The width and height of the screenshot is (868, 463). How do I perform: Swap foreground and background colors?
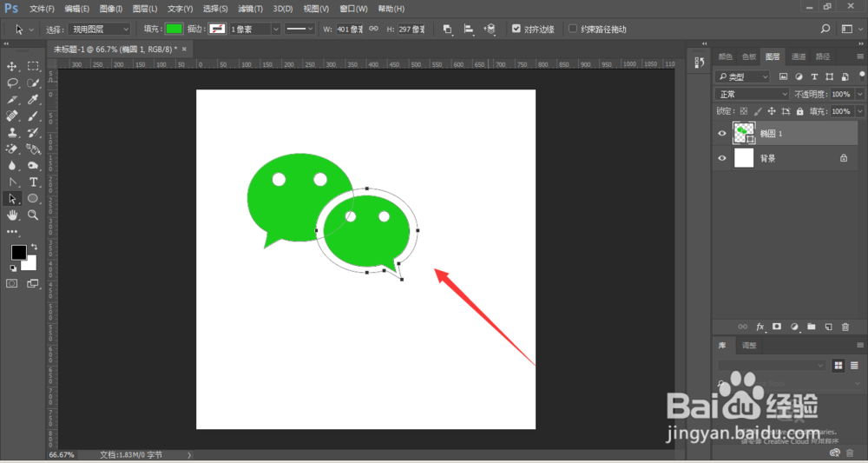(x=35, y=247)
